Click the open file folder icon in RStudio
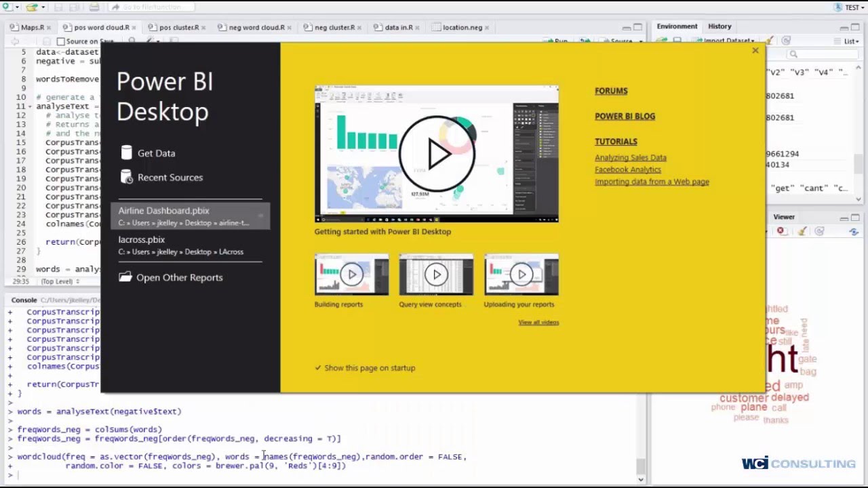The width and height of the screenshot is (868, 488). coord(32,7)
